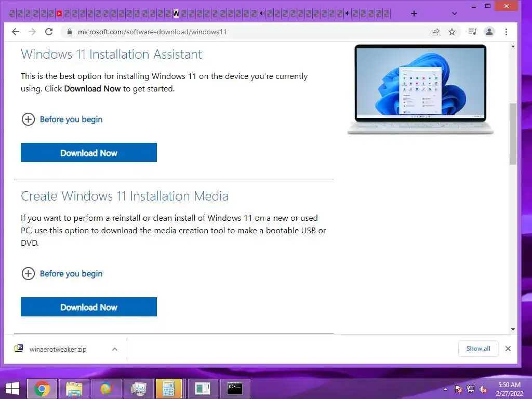532x399 pixels.
Task: Click the Windows 11 laptop image
Action: [420, 89]
